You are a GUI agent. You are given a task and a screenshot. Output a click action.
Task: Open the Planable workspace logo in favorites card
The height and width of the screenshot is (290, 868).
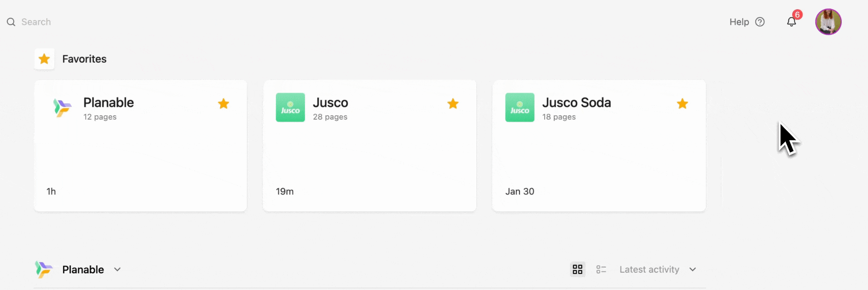coord(62,108)
